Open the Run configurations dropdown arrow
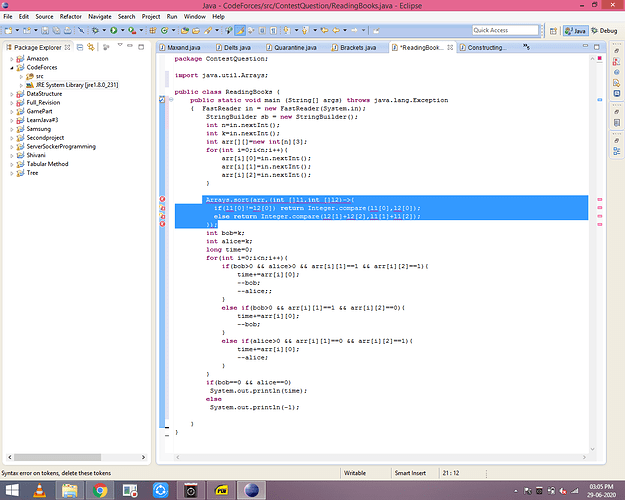Viewport: 625px width, 500px height. 123,30
